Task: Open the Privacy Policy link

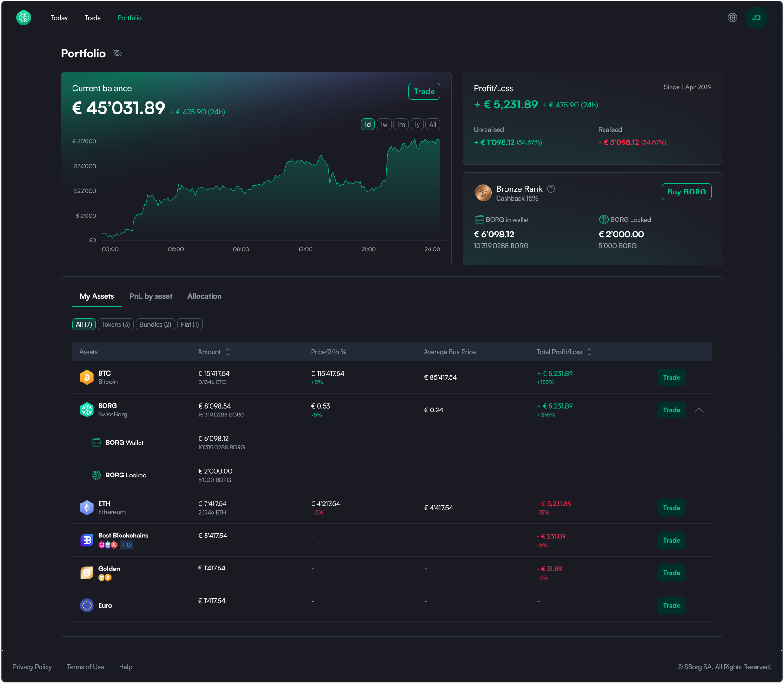Action: (32, 667)
